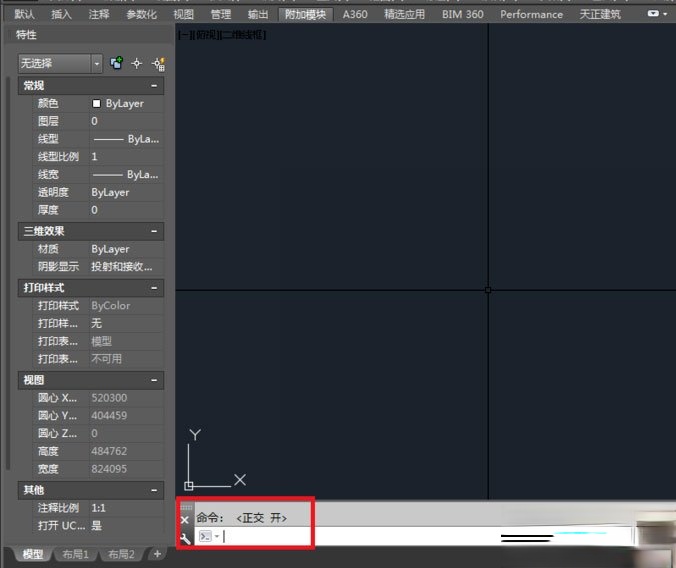Click the 颜色 ByLayer color swatch
The image size is (676, 568).
tap(96, 104)
